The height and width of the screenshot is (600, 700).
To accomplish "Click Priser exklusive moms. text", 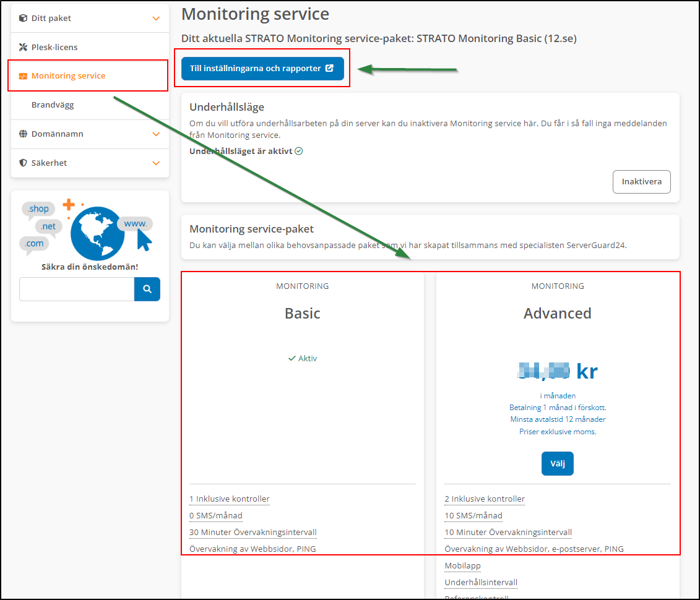I will click(x=558, y=431).
